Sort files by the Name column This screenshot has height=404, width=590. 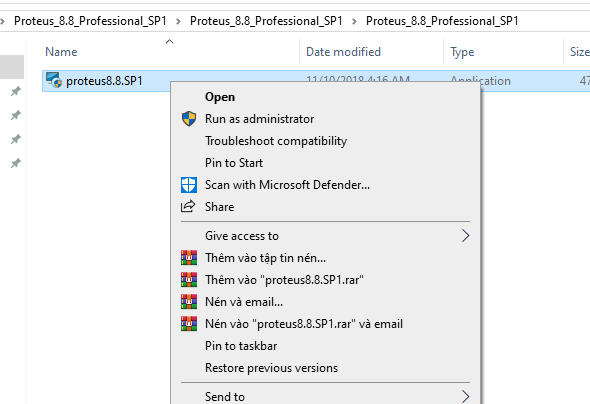pyautogui.click(x=61, y=52)
